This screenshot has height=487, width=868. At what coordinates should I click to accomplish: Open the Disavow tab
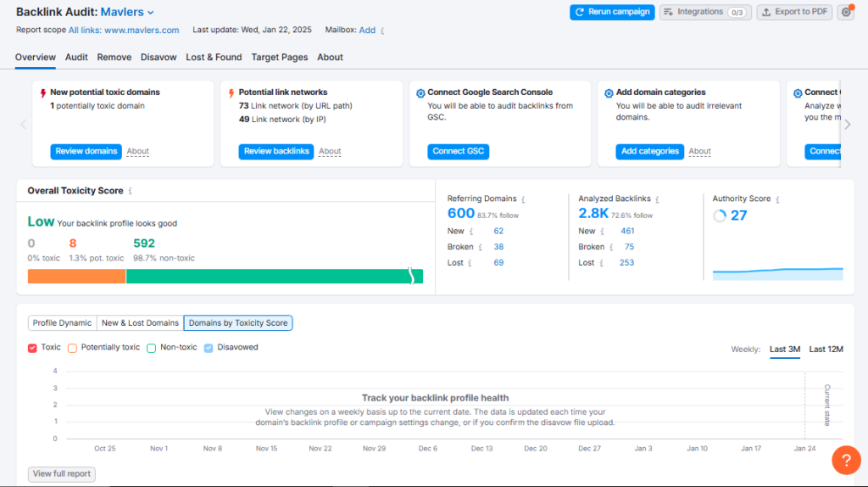pyautogui.click(x=159, y=57)
